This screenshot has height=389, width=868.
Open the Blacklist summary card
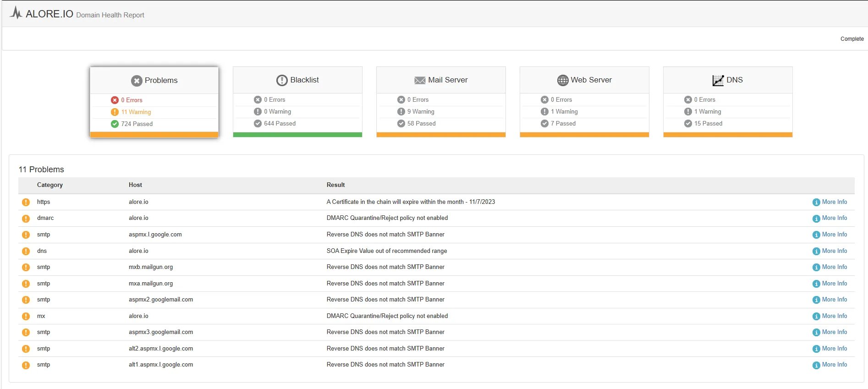(297, 102)
